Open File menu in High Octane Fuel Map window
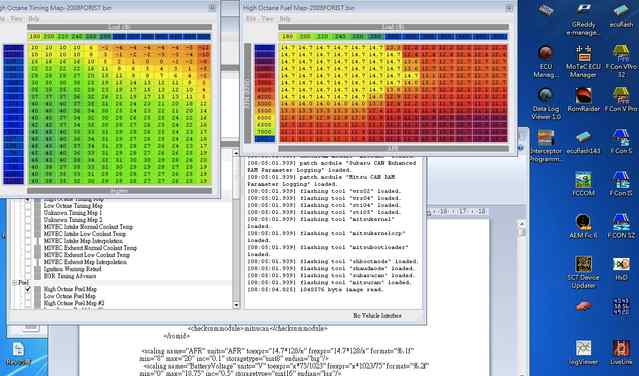The width and height of the screenshot is (639, 376). pyautogui.click(x=251, y=19)
